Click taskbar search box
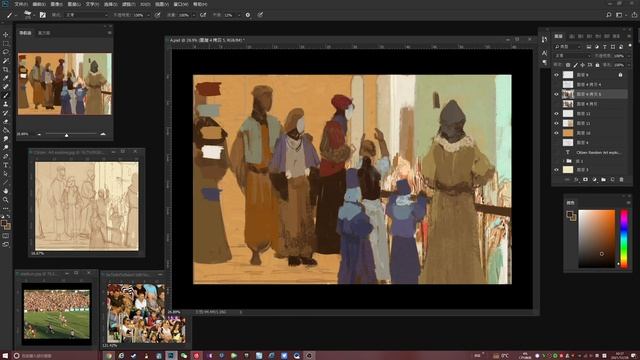The height and width of the screenshot is (360, 640). tap(57, 356)
